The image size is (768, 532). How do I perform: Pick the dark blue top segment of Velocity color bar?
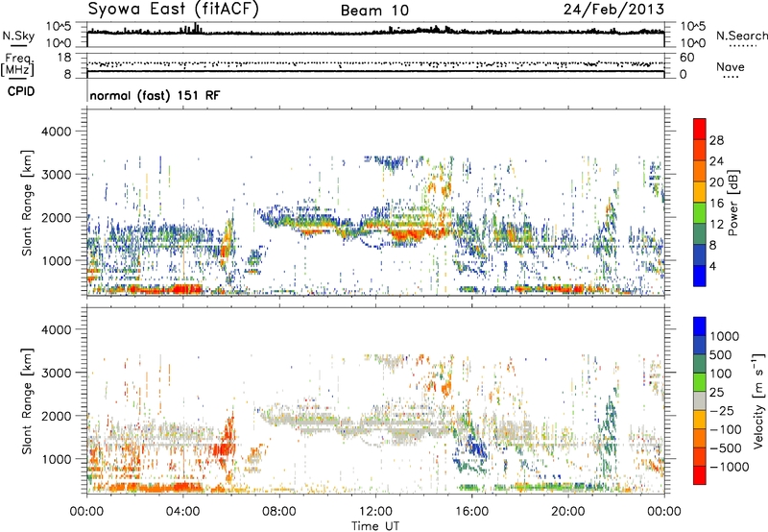700,326
